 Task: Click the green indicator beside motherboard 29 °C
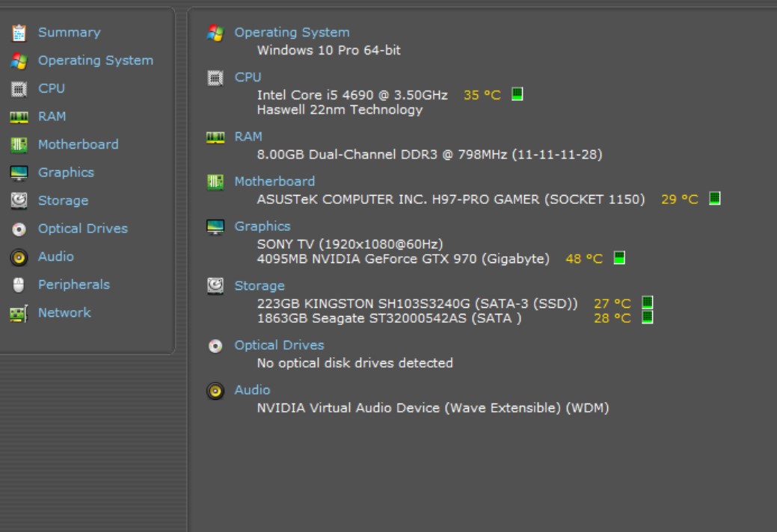click(715, 199)
